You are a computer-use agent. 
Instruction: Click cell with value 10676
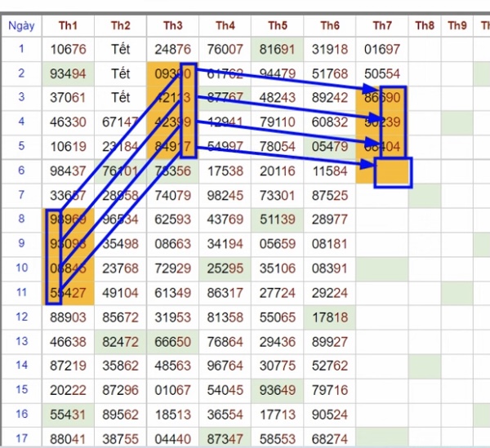[68, 49]
